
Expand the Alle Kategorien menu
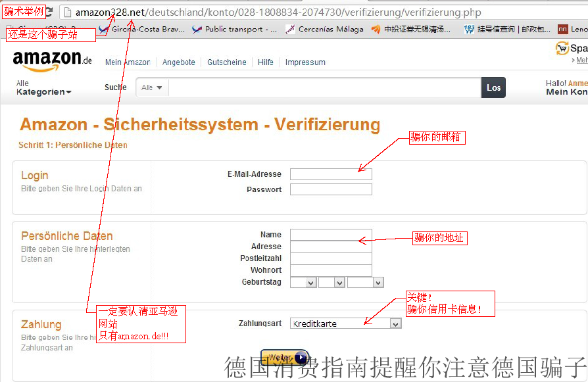pos(43,87)
